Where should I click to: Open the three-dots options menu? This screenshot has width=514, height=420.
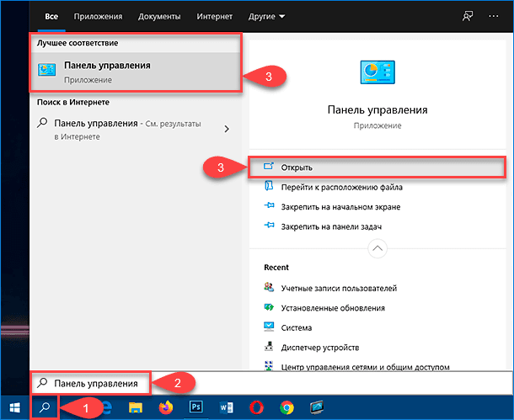pyautogui.click(x=493, y=16)
